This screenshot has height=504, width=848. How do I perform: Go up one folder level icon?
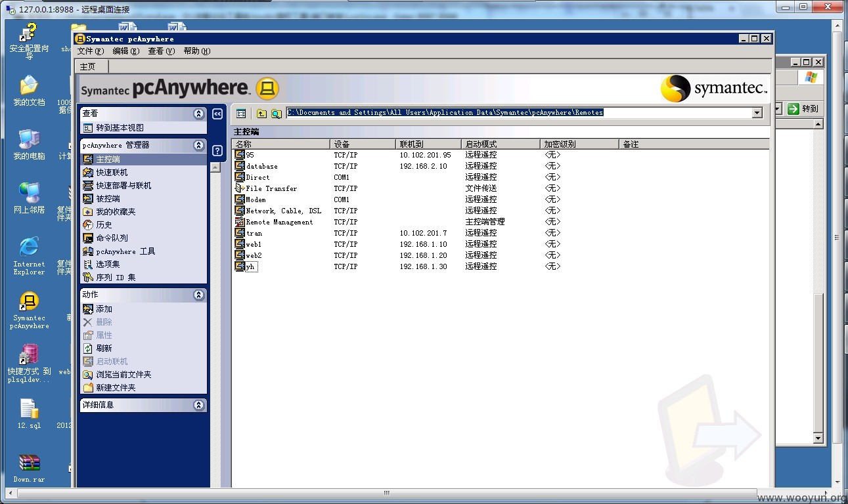tap(261, 113)
